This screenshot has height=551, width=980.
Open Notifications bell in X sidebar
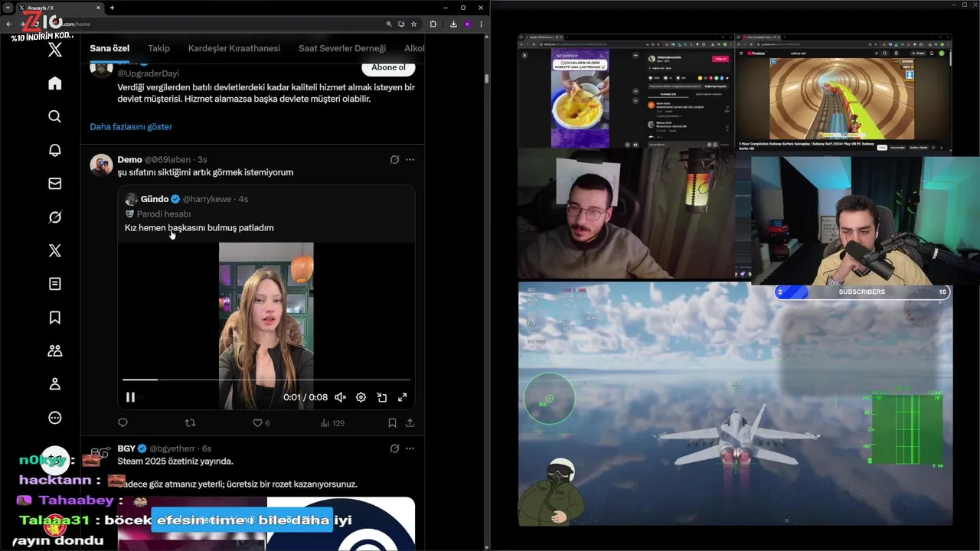pyautogui.click(x=55, y=150)
